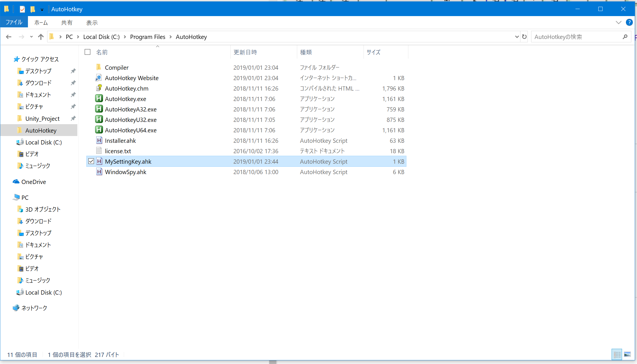Go up one folder with up arrow

(x=41, y=37)
